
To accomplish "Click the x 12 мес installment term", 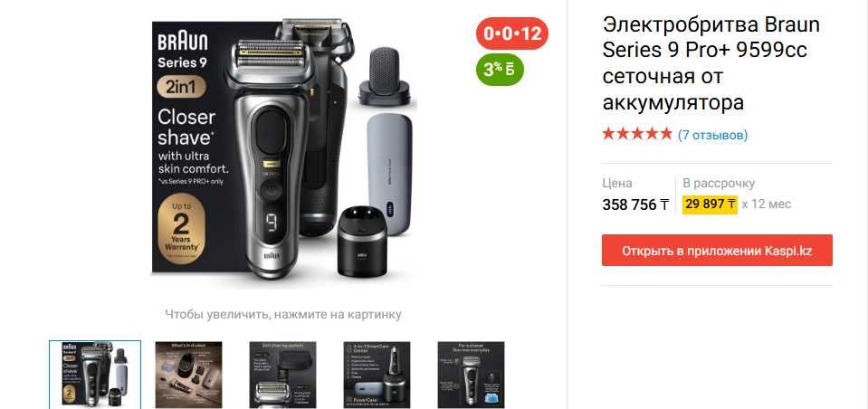I will tap(766, 204).
